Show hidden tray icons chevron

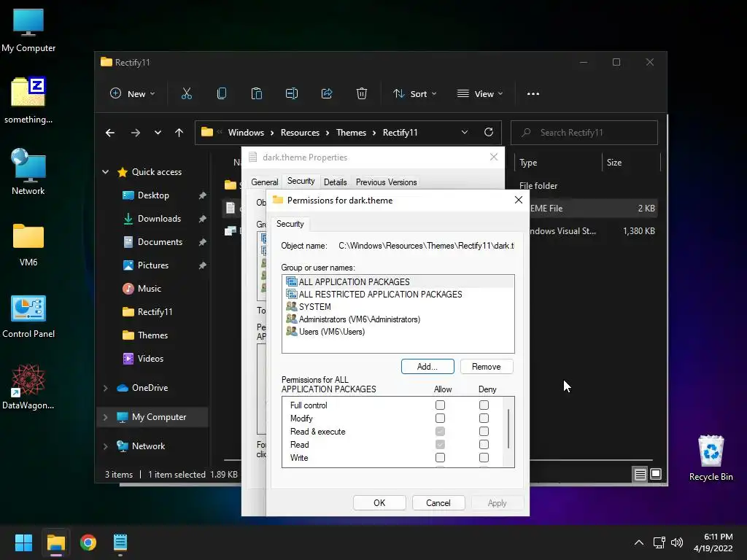(639, 542)
